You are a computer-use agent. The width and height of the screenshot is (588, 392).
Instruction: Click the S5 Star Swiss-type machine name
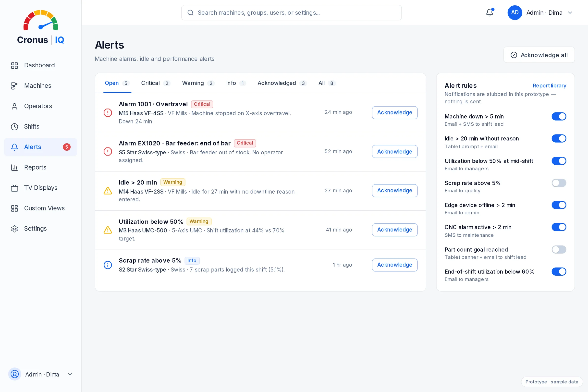click(x=142, y=152)
